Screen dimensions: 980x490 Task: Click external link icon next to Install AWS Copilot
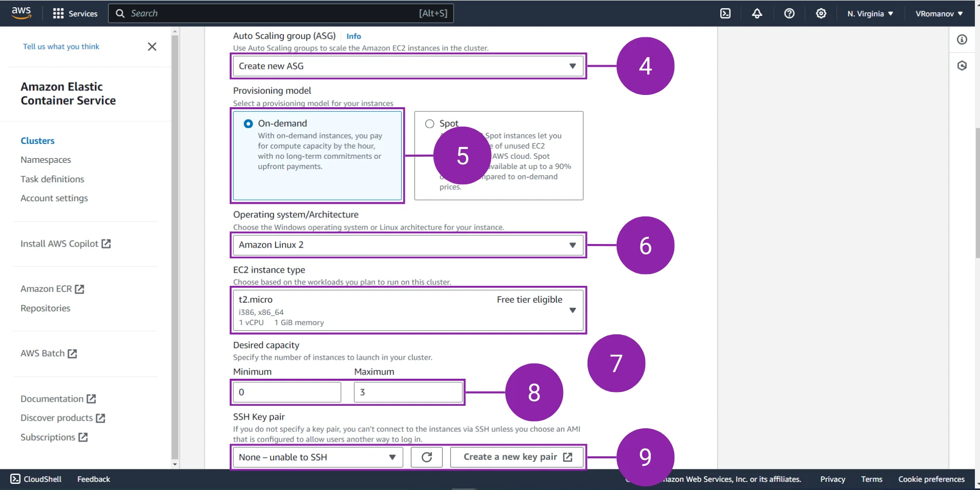tap(106, 243)
